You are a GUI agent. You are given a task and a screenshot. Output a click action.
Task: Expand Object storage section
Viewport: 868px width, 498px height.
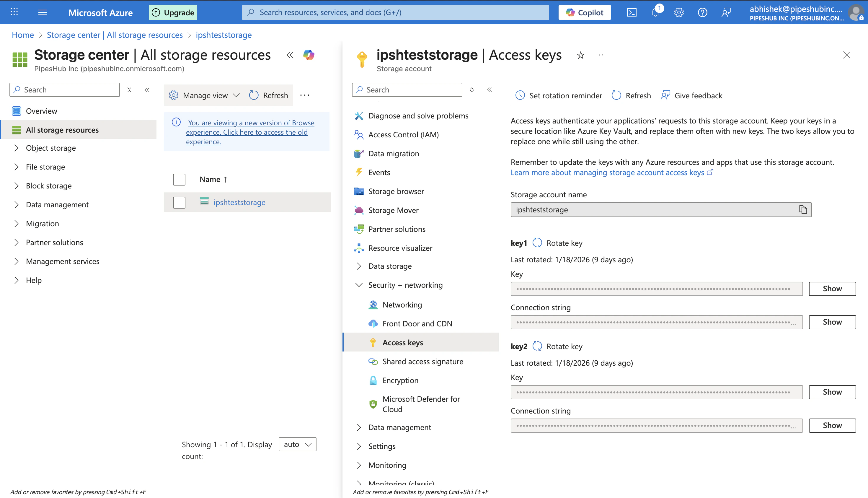click(17, 148)
